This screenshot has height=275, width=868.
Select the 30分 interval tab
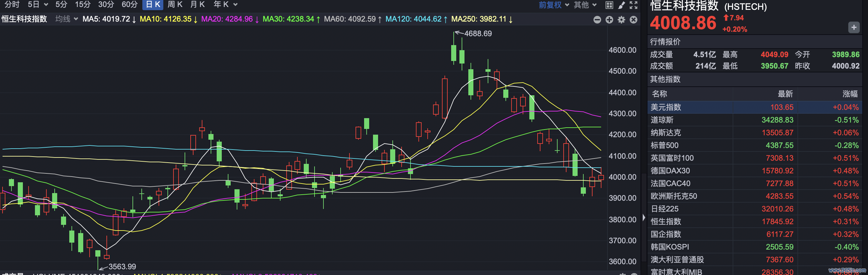tap(106, 4)
